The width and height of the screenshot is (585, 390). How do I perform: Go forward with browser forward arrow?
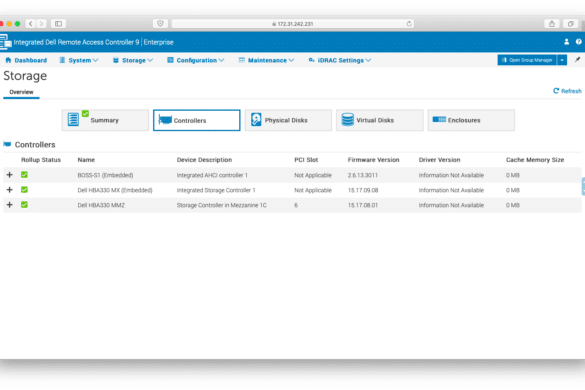click(x=42, y=24)
